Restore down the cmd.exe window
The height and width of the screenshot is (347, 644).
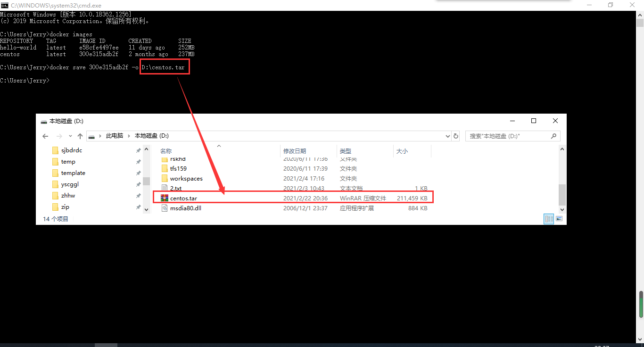[x=611, y=5]
